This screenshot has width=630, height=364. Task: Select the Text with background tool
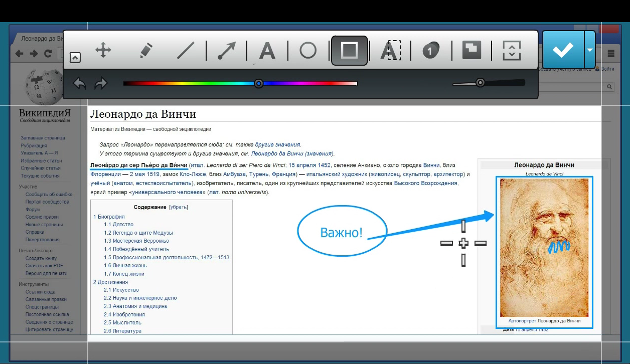click(390, 51)
